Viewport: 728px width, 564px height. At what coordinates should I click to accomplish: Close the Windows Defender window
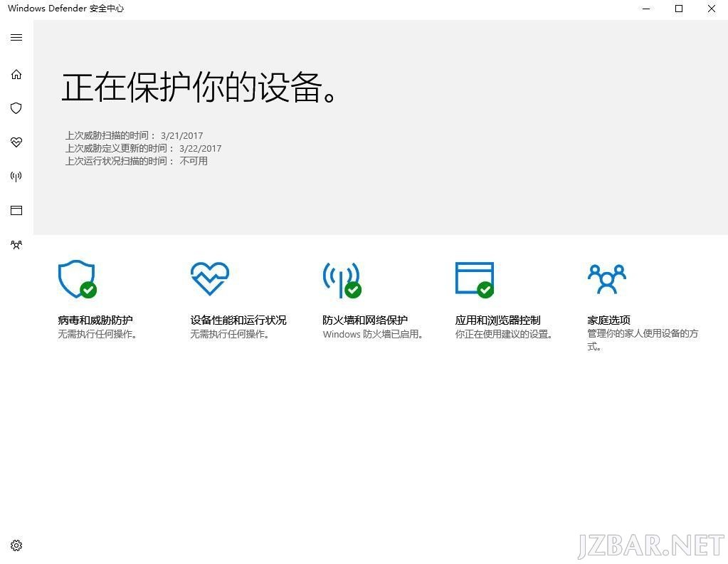(712, 9)
